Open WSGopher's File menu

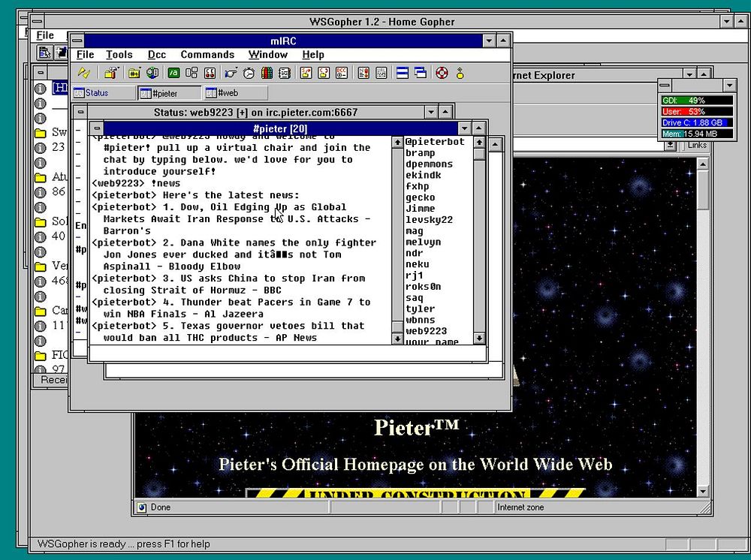pos(45,35)
